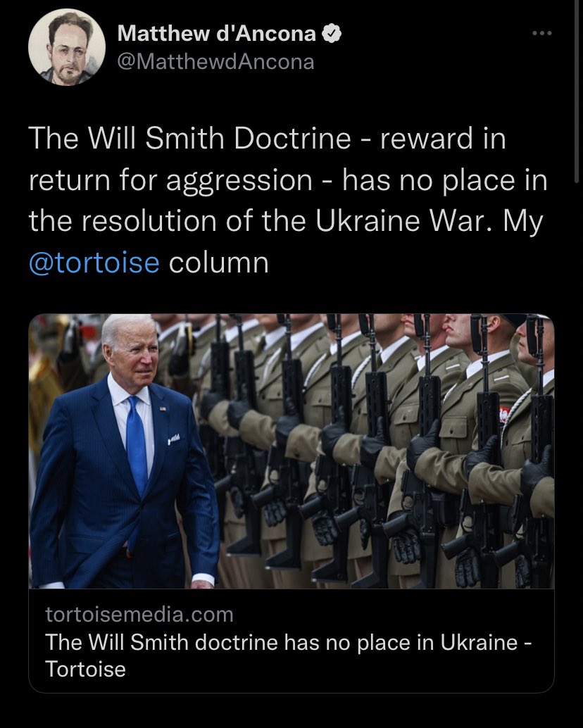
Task: Click the tweet text "The Will Smith Doctrine"
Action: (190, 139)
